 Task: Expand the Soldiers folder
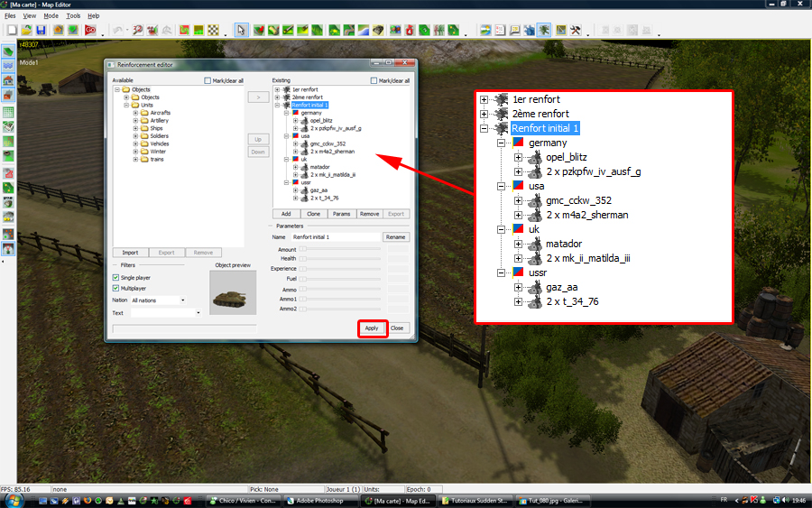[x=135, y=136]
